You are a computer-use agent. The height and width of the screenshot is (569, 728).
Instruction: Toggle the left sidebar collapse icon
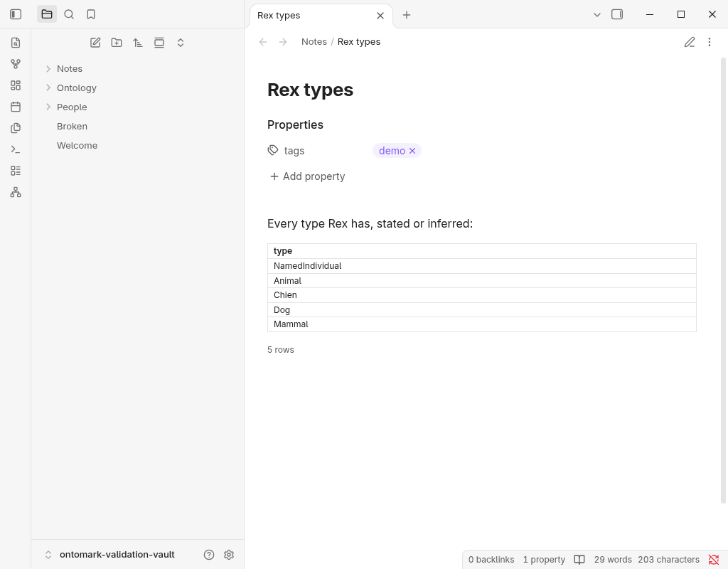click(16, 14)
